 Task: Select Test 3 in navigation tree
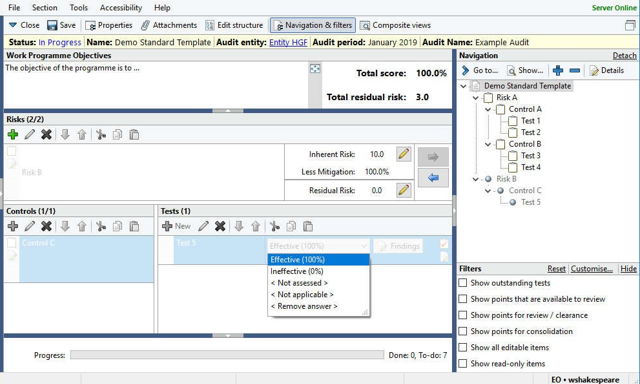[x=530, y=156]
